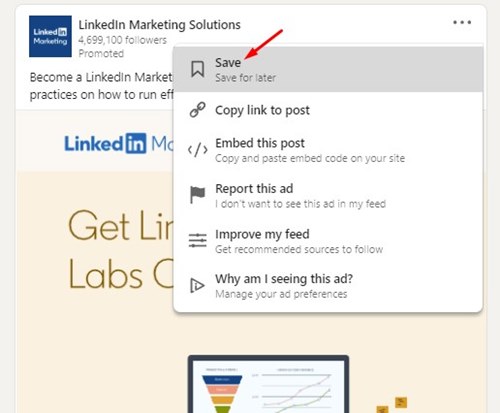Select Improve my feed option
The height and width of the screenshot is (413, 500).
click(328, 241)
